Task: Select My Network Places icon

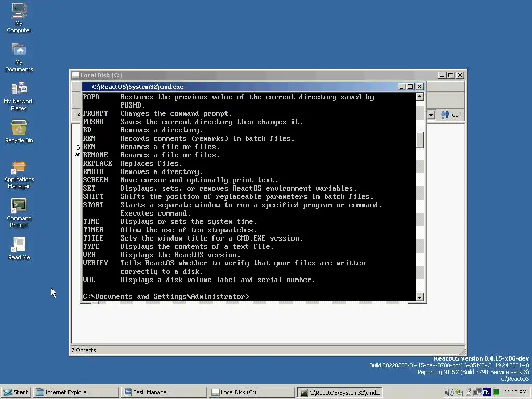Action: pos(19,96)
